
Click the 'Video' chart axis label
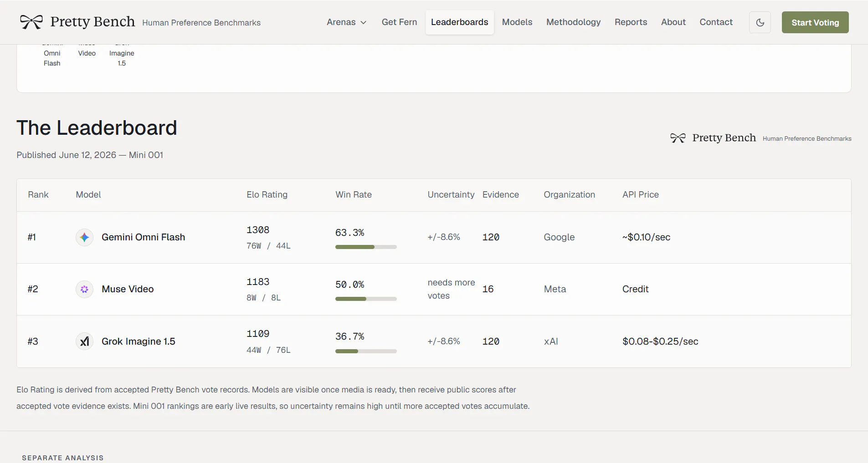click(x=87, y=53)
